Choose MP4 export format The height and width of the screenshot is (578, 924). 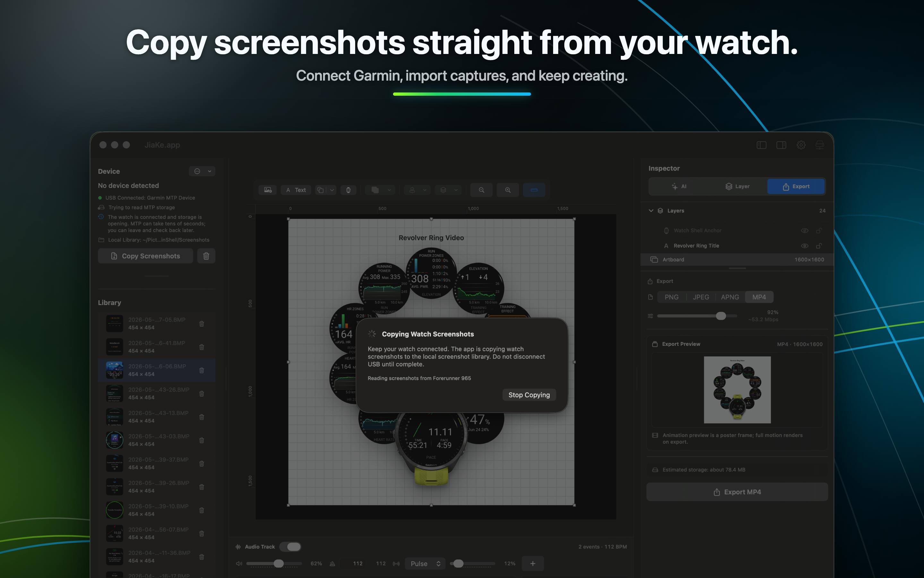[759, 297]
